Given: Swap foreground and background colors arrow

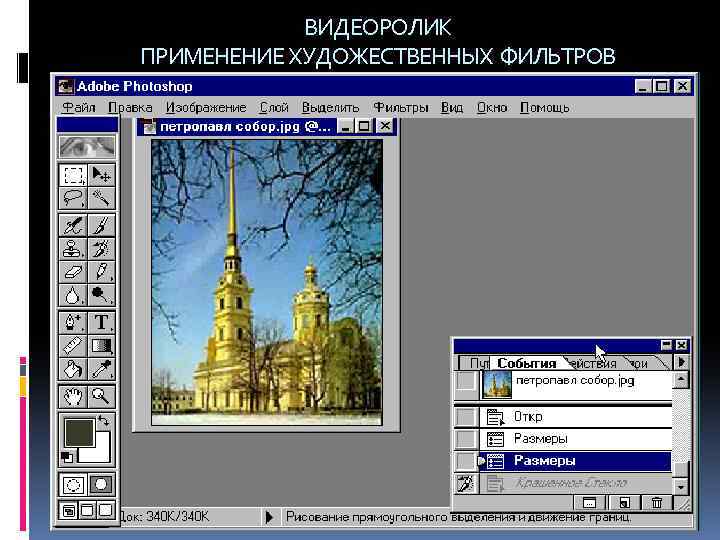Looking at the screenshot, I should point(104,421).
